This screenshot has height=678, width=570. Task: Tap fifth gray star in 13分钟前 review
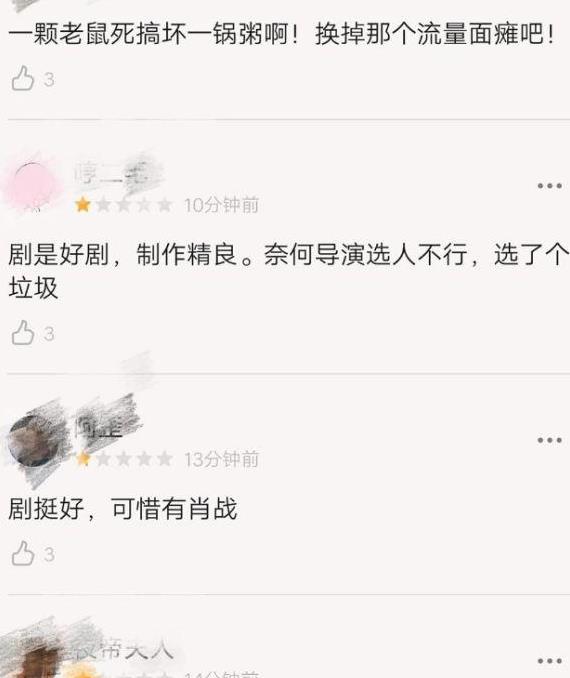164,458
